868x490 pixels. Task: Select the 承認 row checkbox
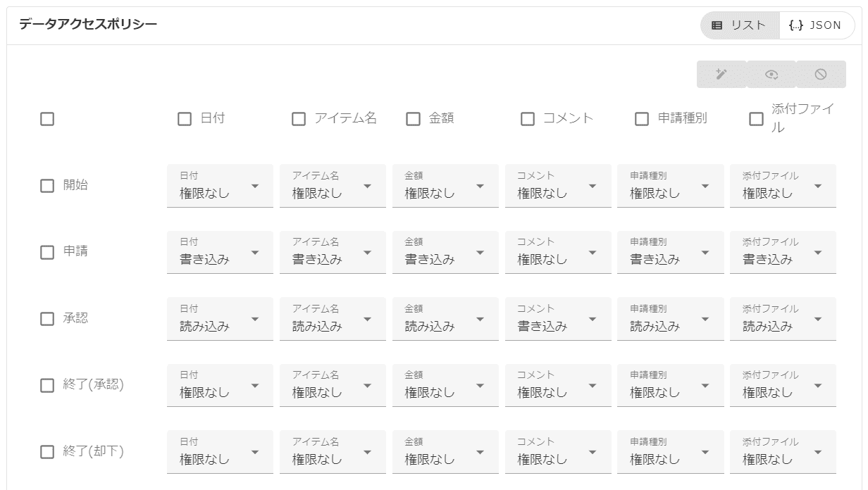47,319
